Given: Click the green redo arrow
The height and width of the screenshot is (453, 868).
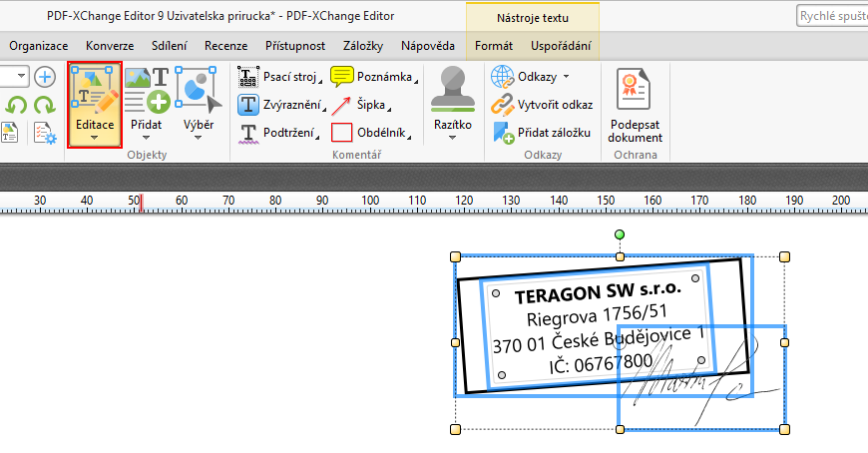Looking at the screenshot, I should (x=44, y=105).
